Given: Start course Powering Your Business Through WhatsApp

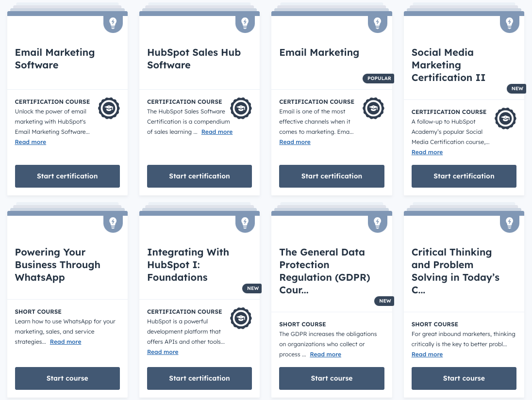Looking at the screenshot, I should 67,378.
